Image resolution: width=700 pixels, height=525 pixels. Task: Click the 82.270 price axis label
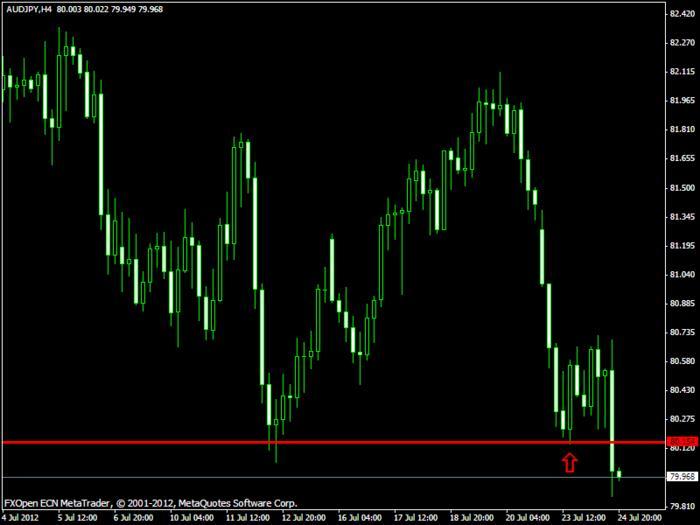(x=683, y=42)
